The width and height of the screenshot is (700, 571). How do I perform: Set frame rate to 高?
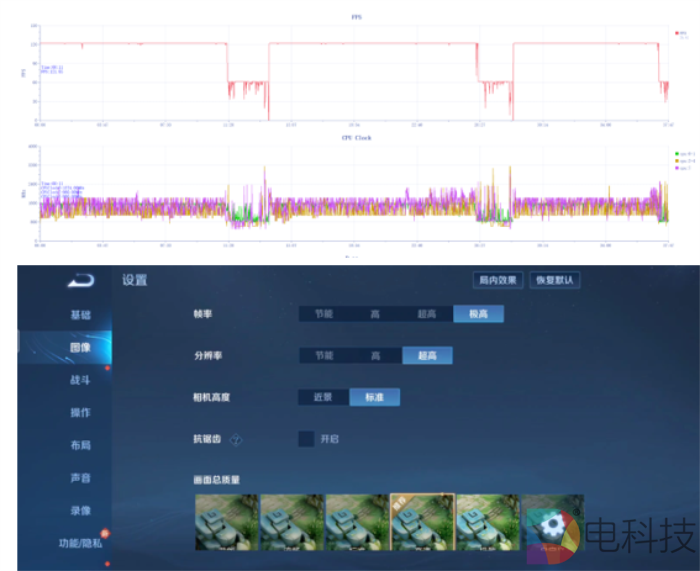(375, 314)
